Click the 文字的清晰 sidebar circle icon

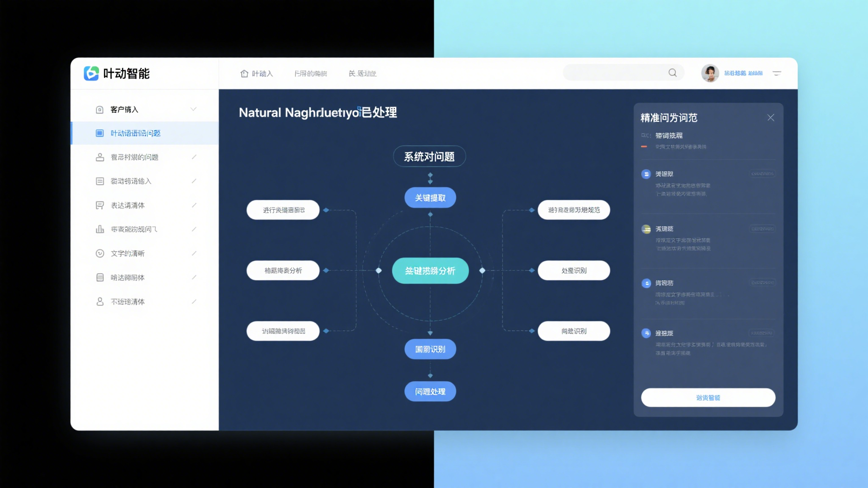point(100,253)
